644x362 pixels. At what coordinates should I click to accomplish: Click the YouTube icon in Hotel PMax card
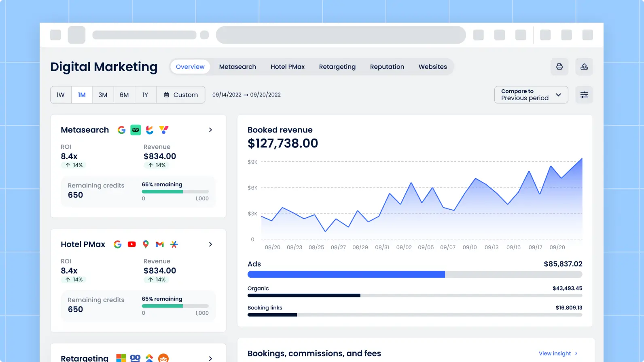pos(132,244)
